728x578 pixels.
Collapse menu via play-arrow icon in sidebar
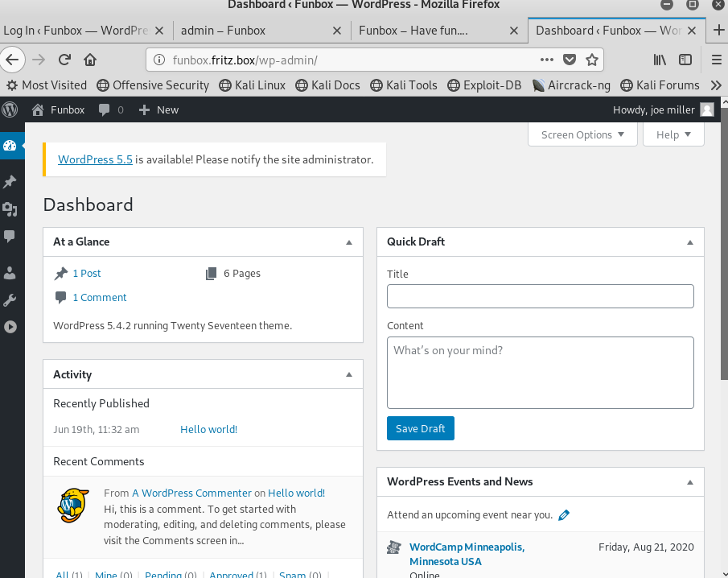click(10, 327)
